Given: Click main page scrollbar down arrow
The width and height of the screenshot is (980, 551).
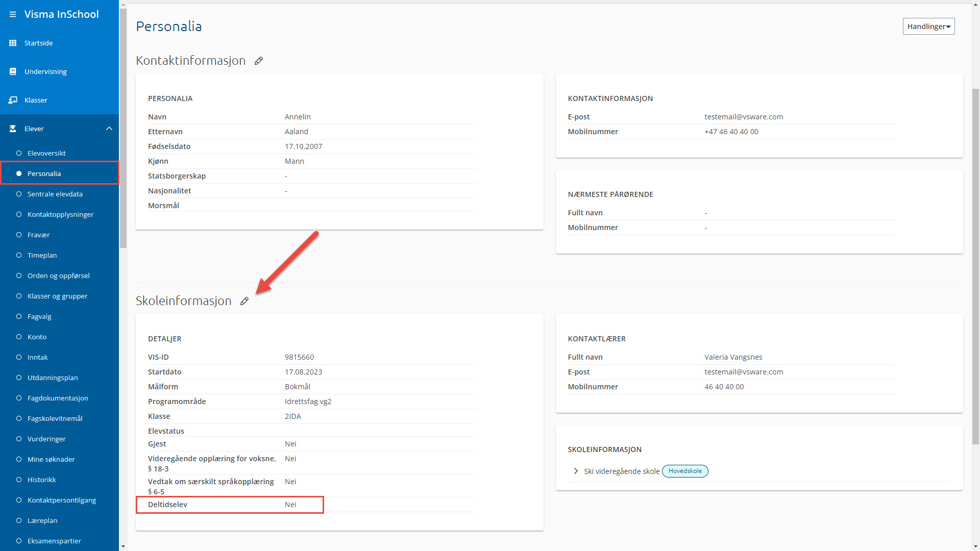Looking at the screenshot, I should (975, 546).
